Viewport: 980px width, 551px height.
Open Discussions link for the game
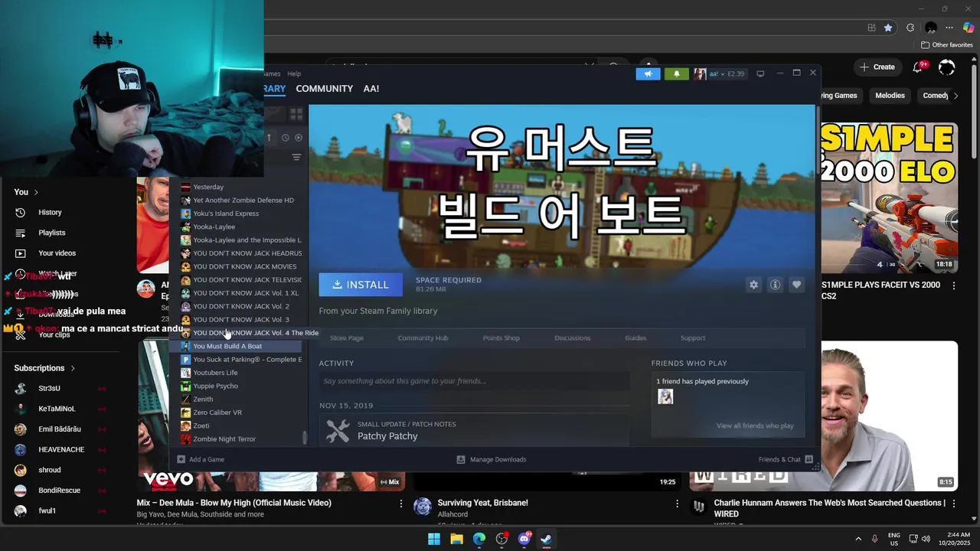[573, 337]
